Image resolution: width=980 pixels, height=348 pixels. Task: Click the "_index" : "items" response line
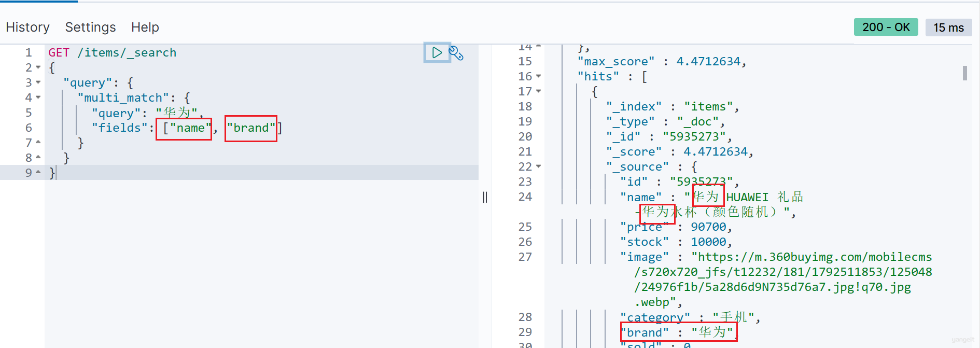coord(673,106)
